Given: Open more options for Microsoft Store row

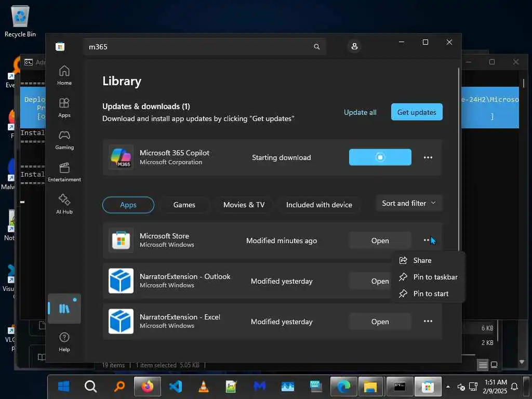Looking at the screenshot, I should [428, 240].
